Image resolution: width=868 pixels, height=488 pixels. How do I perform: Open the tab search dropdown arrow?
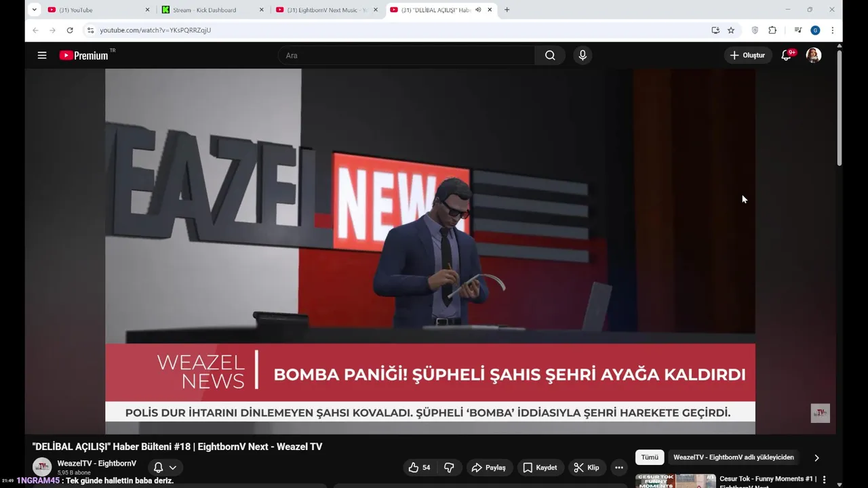34,9
